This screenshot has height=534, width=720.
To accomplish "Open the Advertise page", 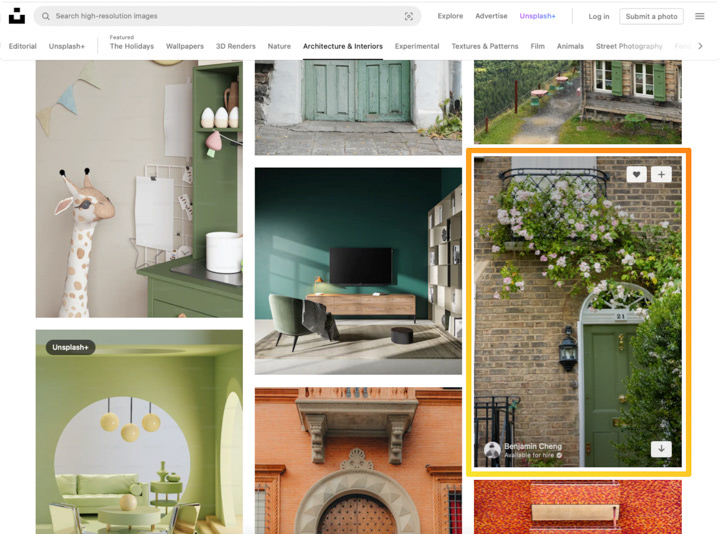I will pos(491,16).
